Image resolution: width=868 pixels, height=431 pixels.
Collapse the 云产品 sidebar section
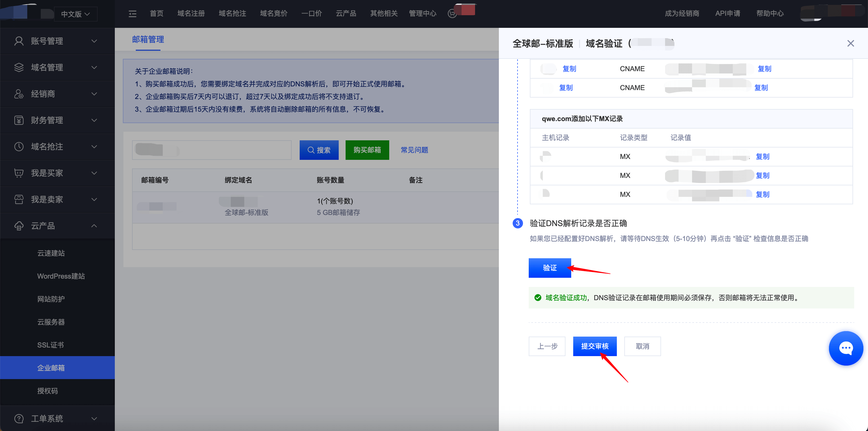coord(94,226)
